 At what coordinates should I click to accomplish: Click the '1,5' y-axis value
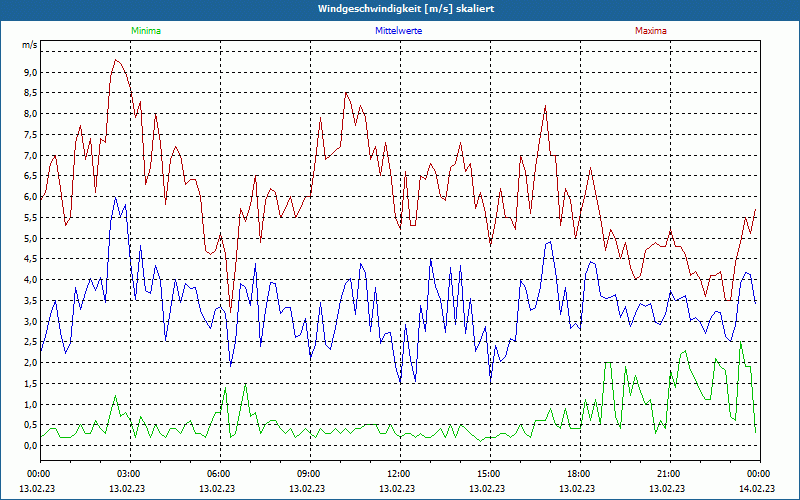click(x=31, y=384)
